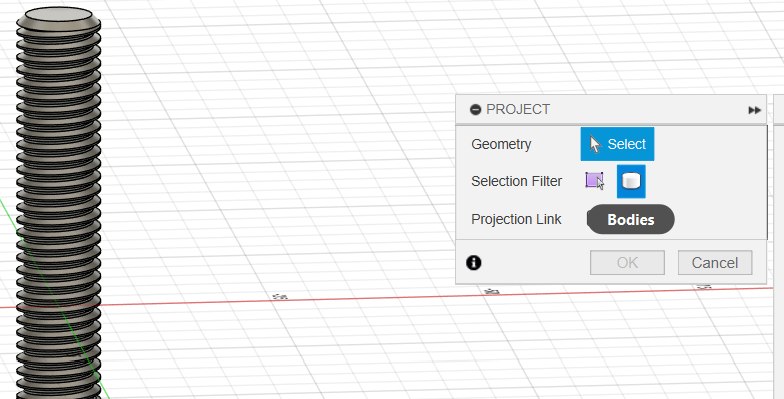Image resolution: width=784 pixels, height=399 pixels.
Task: Toggle the Bodies selection filter icon
Action: pos(631,181)
